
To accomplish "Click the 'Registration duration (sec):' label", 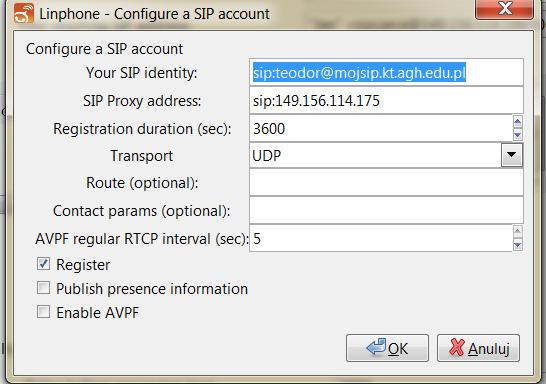I will click(142, 129).
